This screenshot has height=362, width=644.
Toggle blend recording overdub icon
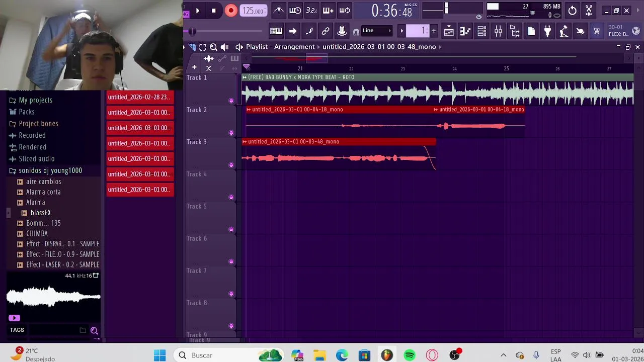[x=328, y=11]
